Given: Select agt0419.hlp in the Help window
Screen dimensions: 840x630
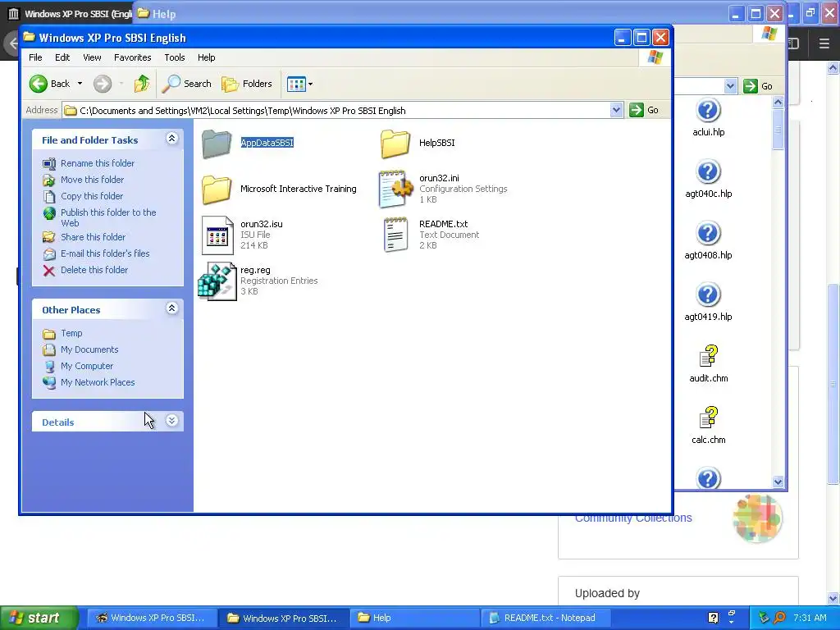Looking at the screenshot, I should coord(708,303).
